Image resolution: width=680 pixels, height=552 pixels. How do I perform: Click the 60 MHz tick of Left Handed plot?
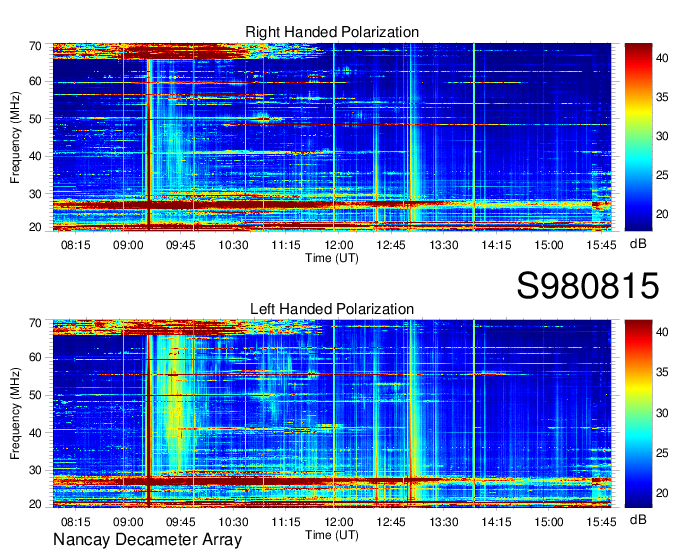35,358
